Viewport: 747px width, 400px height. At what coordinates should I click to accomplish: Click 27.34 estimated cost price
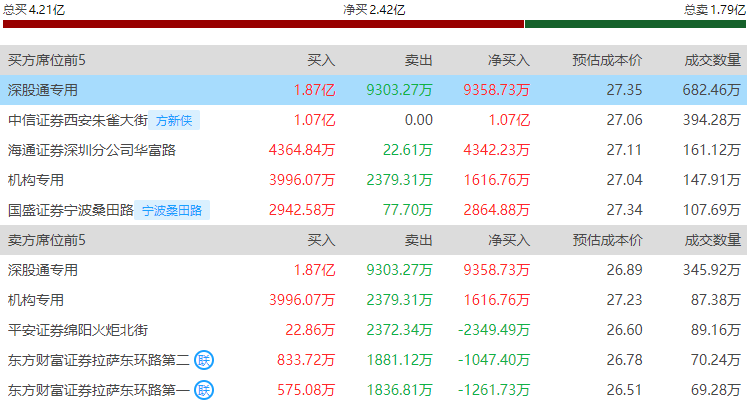(x=625, y=210)
